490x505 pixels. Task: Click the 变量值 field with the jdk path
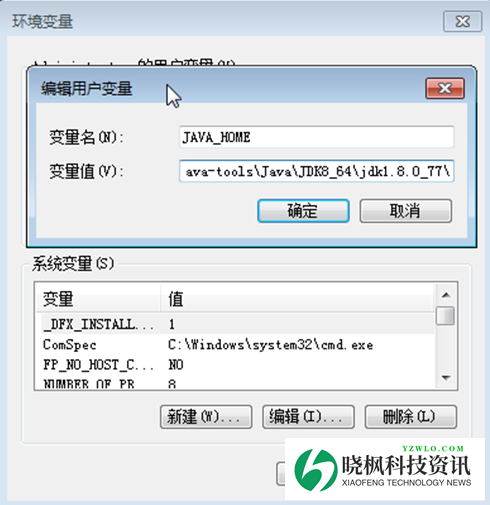pyautogui.click(x=316, y=171)
